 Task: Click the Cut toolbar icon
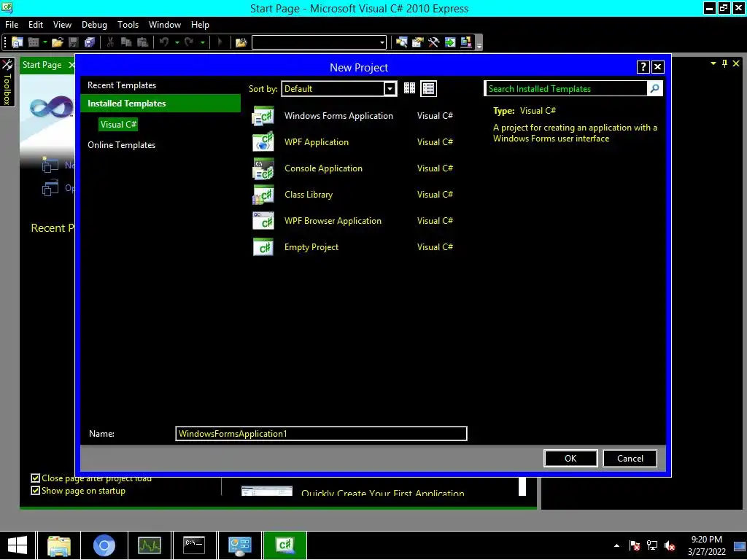[x=110, y=42]
